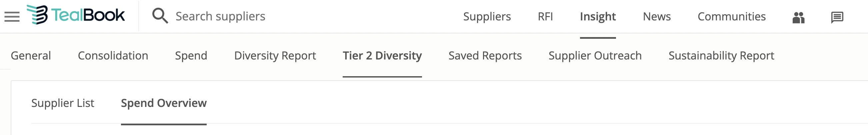868x135 pixels.
Task: Open the Sustainability Report tab
Action: pos(721,56)
